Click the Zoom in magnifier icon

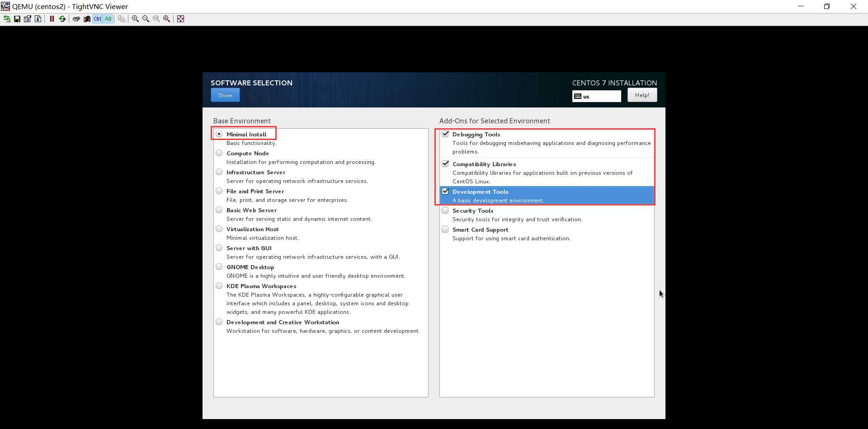coord(135,19)
